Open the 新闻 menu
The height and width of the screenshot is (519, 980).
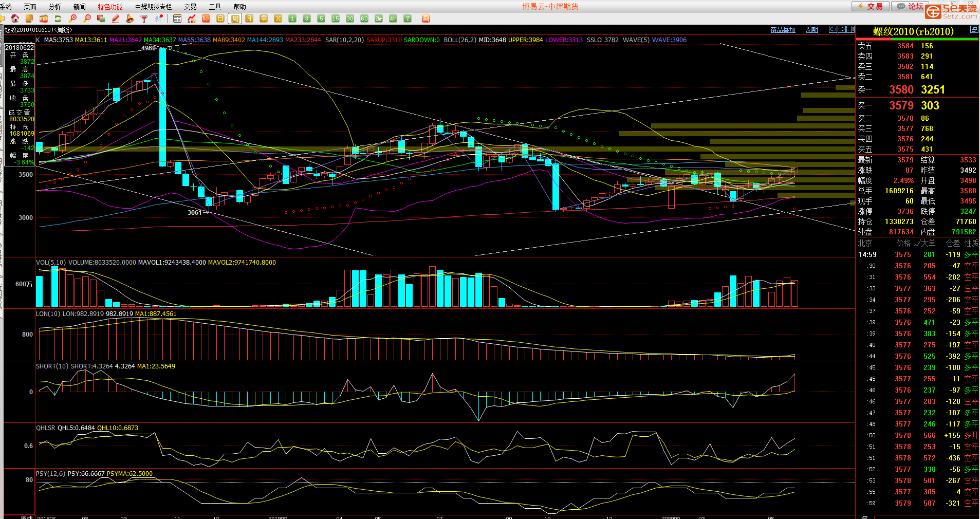79,7
